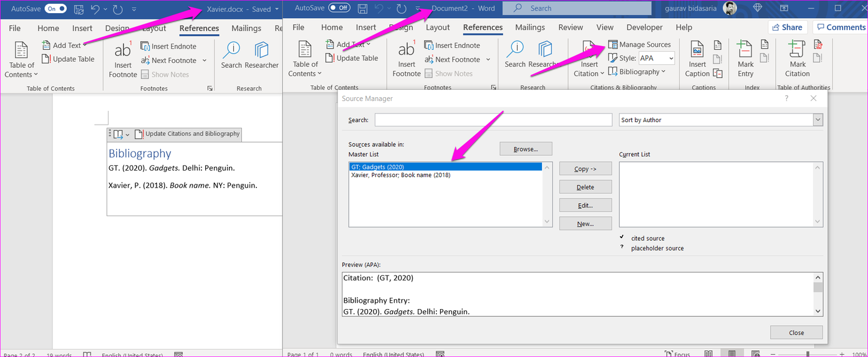Open Footnotes dialog launcher in Xavier.docx
This screenshot has width=868, height=357.
click(210, 88)
